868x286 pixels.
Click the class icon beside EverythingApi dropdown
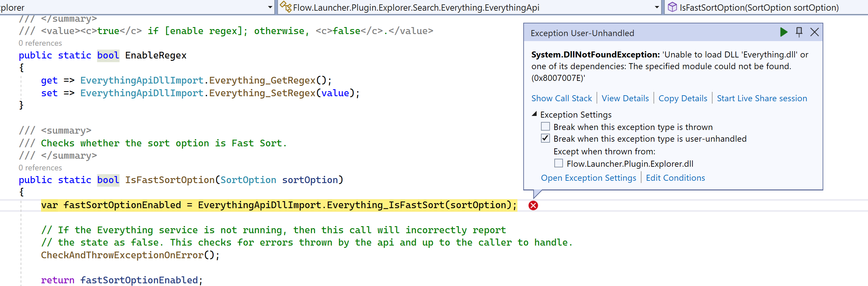pos(286,7)
